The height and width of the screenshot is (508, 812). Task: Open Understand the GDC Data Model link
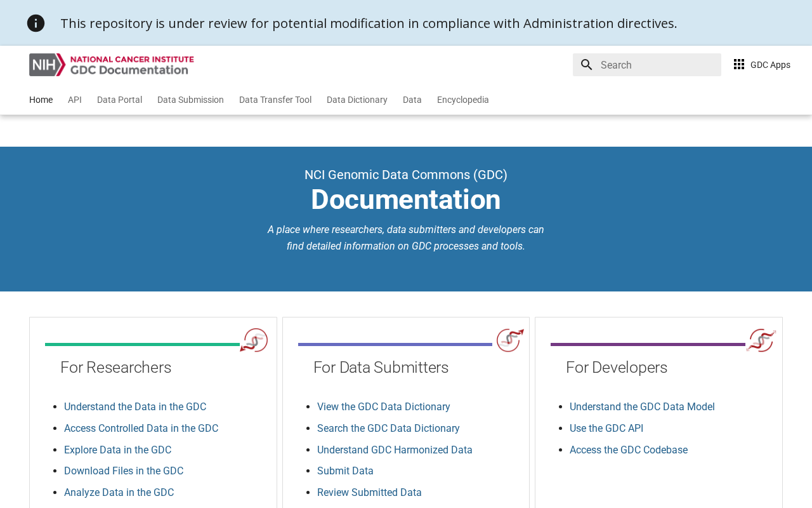642,407
